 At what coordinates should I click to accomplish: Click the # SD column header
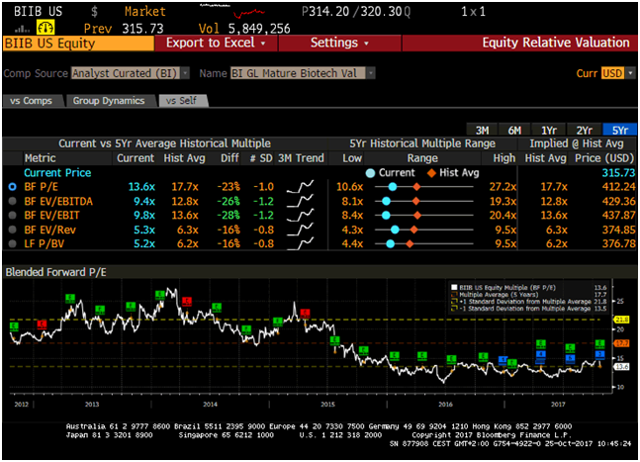(260, 158)
